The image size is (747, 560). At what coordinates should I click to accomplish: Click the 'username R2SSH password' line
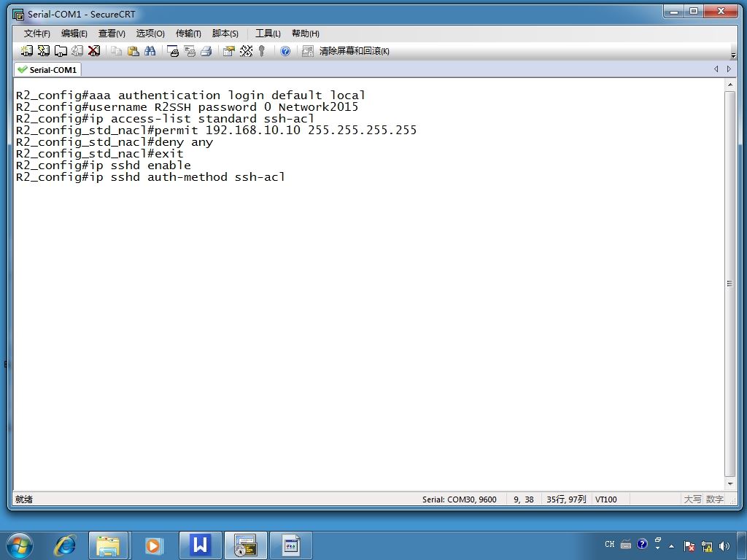(x=187, y=106)
